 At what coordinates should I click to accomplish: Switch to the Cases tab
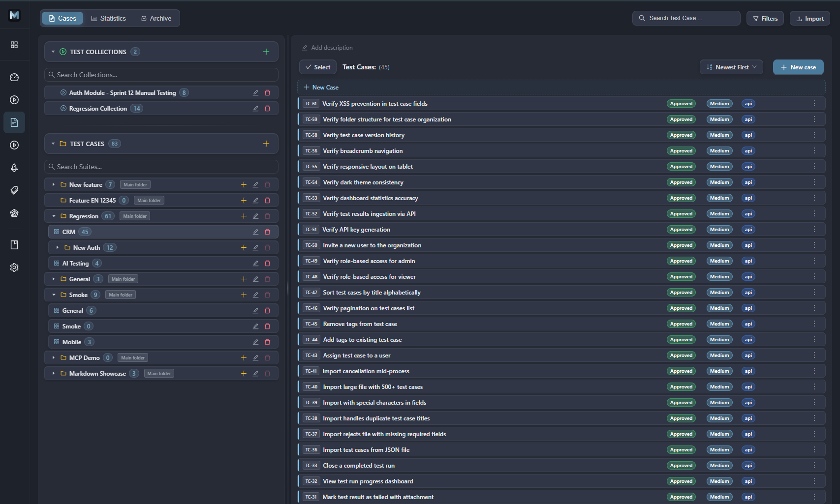point(62,19)
